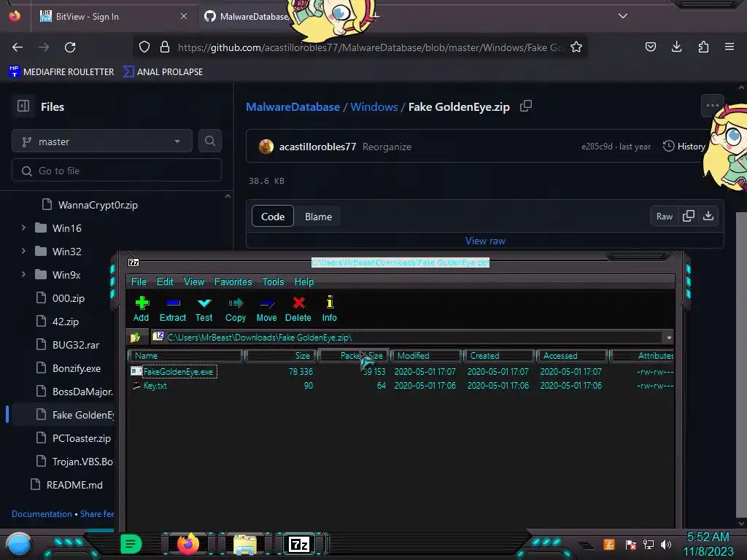Reload the GitHub page

coord(70,47)
